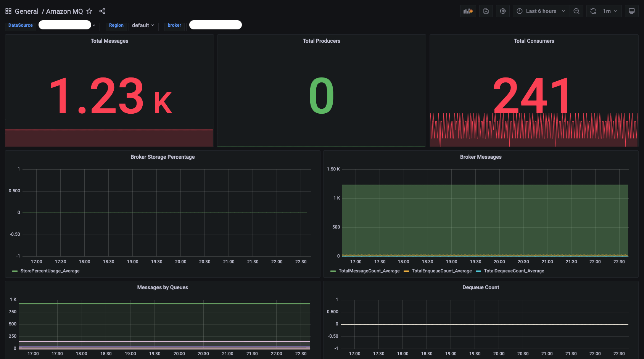Star the Amazon MQ dashboard
644x359 pixels.
(x=89, y=11)
